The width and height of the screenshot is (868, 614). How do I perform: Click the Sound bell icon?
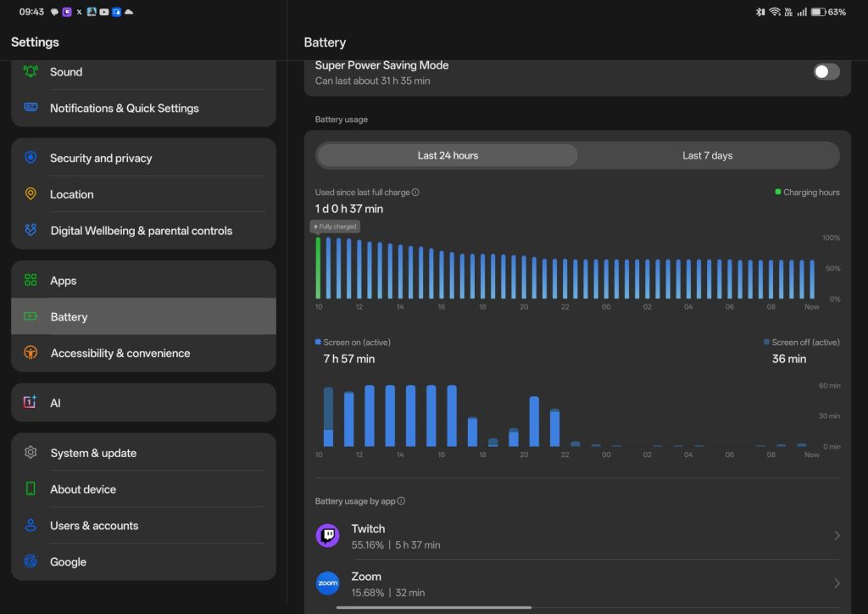pyautogui.click(x=31, y=72)
